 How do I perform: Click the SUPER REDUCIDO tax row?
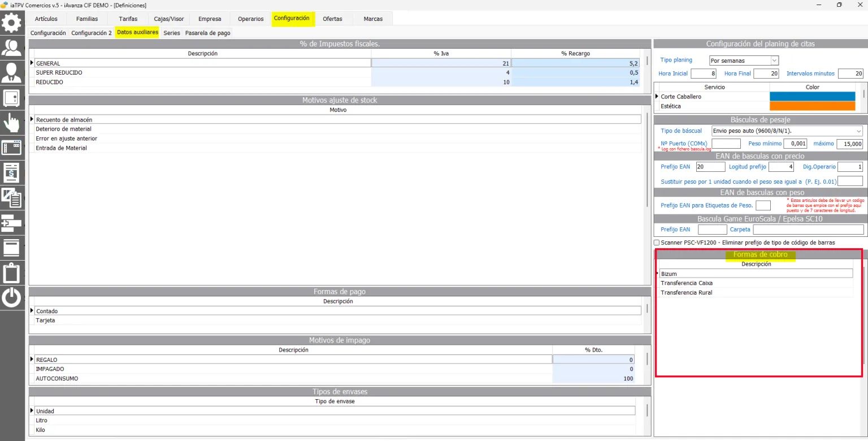coord(337,73)
